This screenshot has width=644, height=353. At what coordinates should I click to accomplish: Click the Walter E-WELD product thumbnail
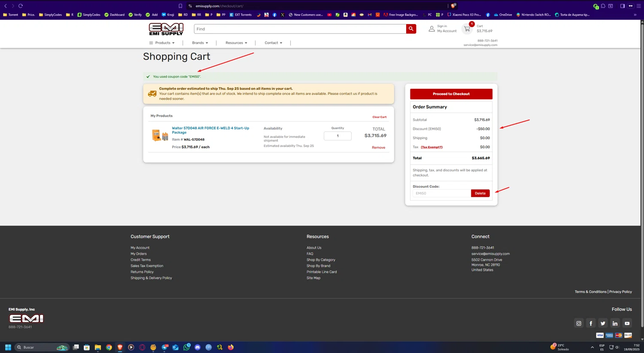pos(160,136)
